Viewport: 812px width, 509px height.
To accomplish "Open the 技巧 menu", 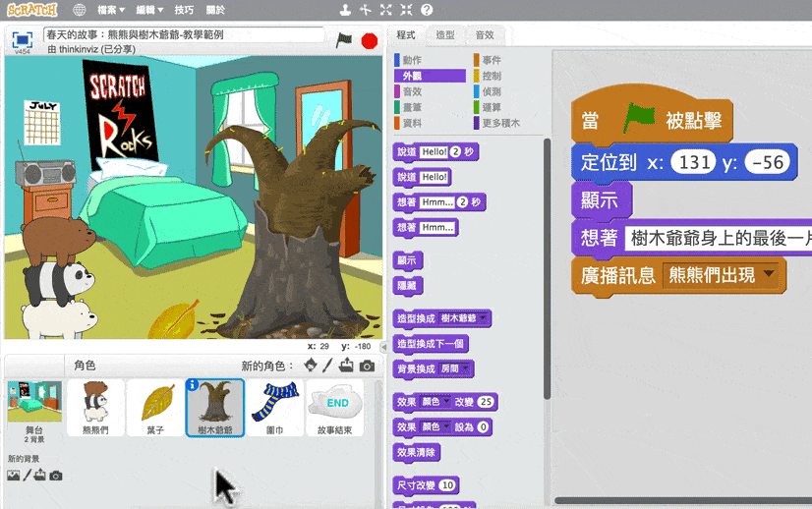I will pos(184,10).
